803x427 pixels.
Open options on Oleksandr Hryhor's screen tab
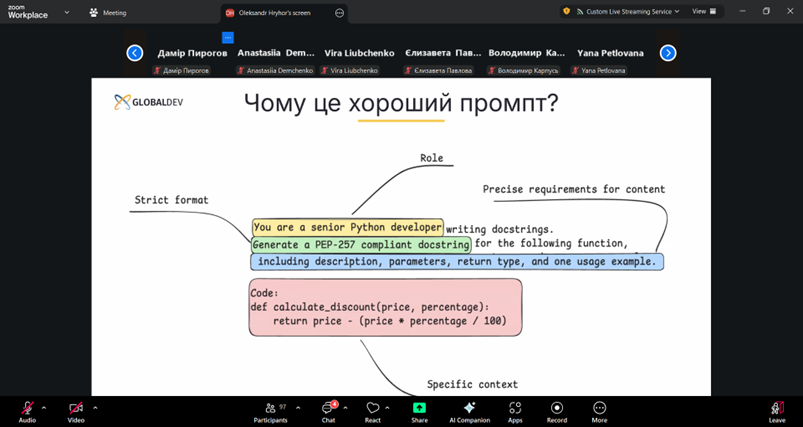tap(340, 13)
